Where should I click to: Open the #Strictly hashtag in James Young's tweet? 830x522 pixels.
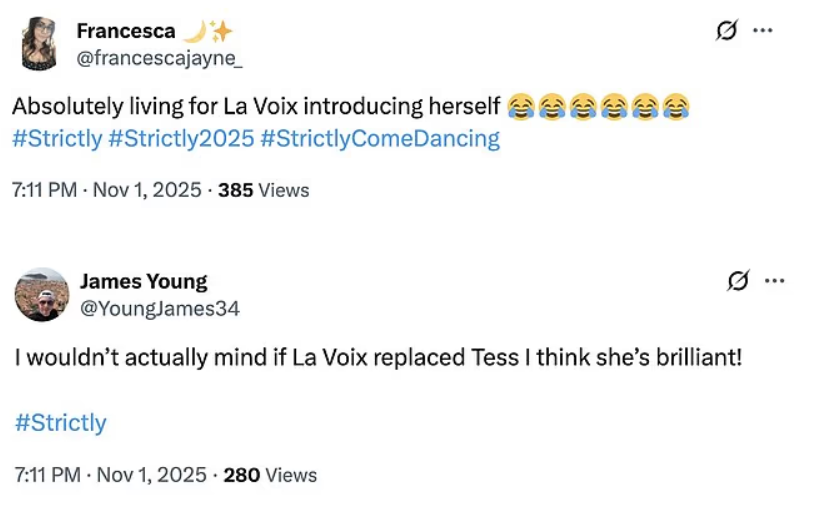pyautogui.click(x=60, y=423)
